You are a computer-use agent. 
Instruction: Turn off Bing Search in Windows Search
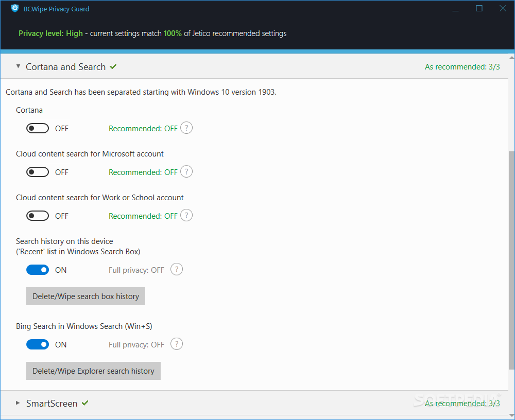38,344
